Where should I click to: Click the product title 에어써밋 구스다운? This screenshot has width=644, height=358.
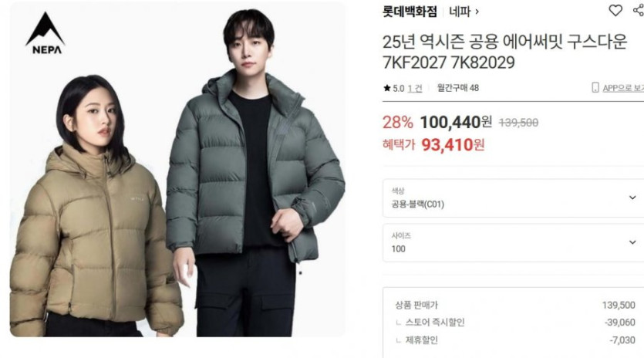click(565, 42)
